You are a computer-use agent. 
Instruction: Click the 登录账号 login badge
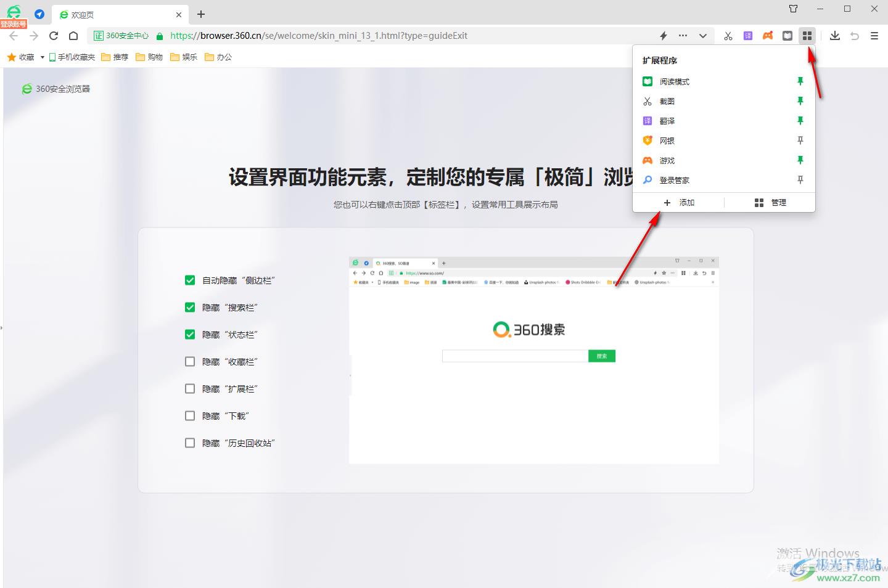click(14, 24)
